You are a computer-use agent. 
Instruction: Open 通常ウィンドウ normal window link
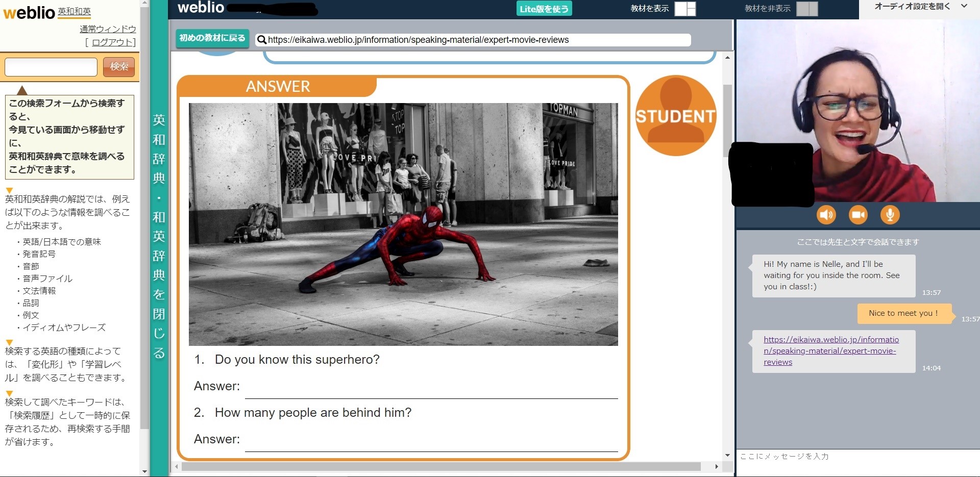108,29
